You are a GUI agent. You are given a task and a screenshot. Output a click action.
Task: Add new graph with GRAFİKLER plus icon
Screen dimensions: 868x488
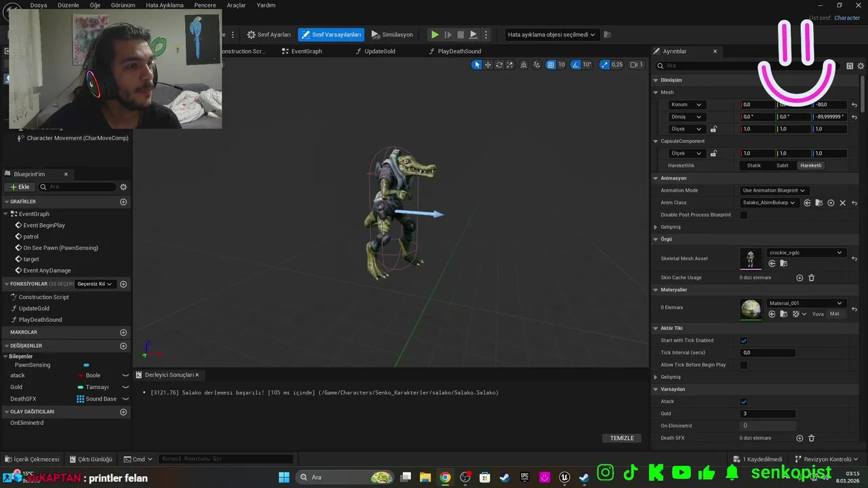pos(123,202)
